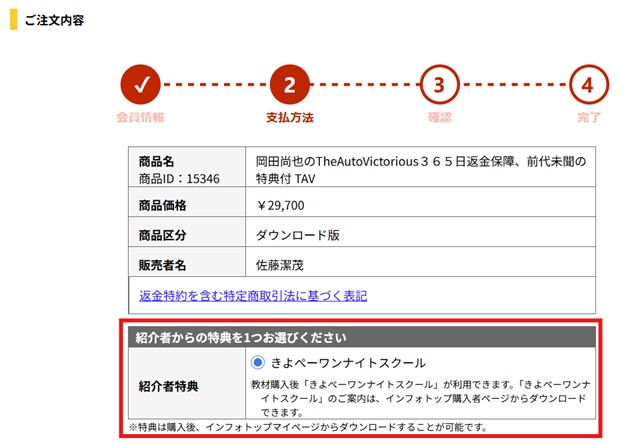
Task: Click the 確認 step label
Action: point(439,118)
